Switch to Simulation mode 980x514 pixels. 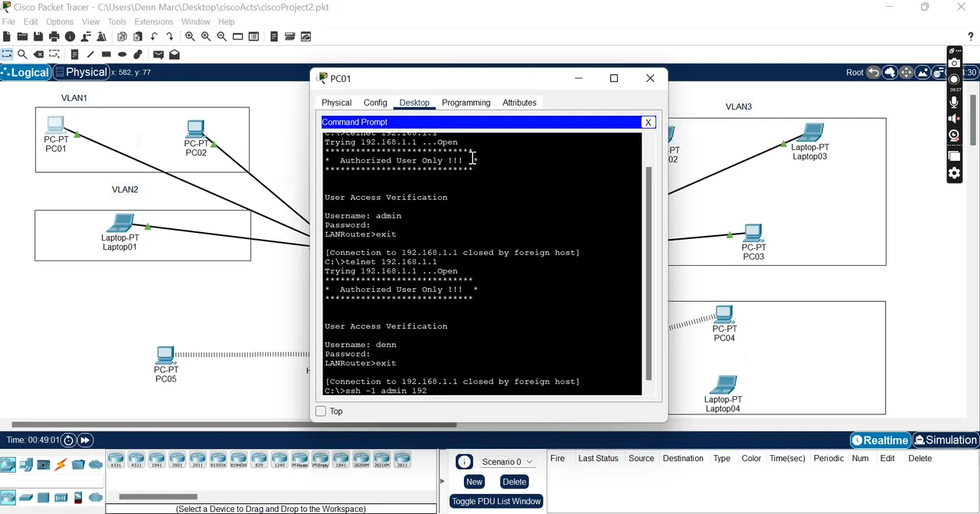tap(946, 440)
